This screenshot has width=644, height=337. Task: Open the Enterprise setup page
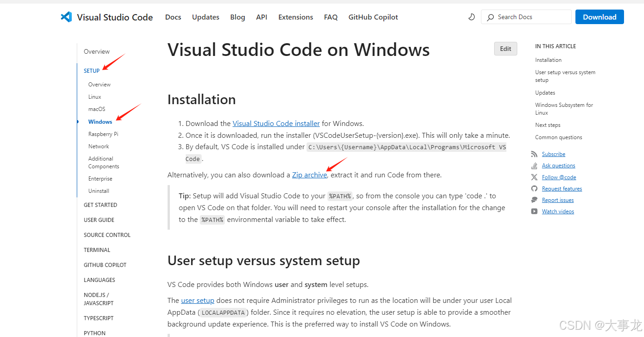click(x=100, y=179)
